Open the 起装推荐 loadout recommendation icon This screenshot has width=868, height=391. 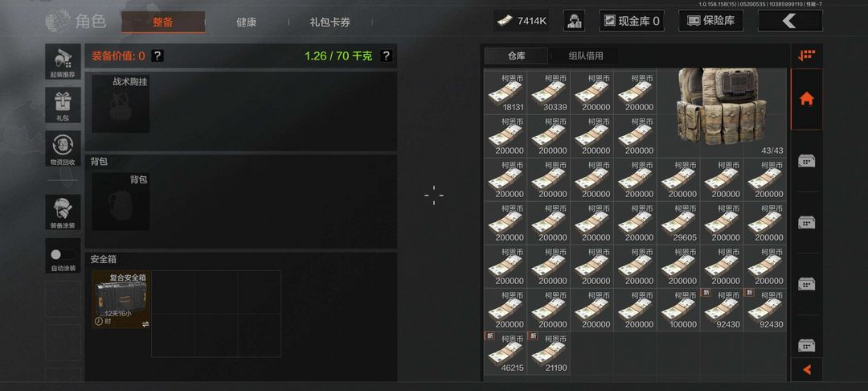(x=63, y=61)
